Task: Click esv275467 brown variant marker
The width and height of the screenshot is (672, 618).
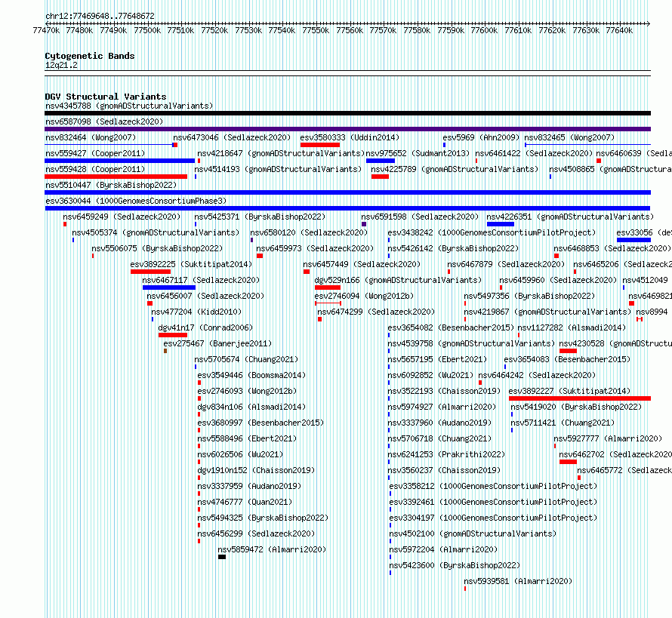Action: [x=165, y=351]
